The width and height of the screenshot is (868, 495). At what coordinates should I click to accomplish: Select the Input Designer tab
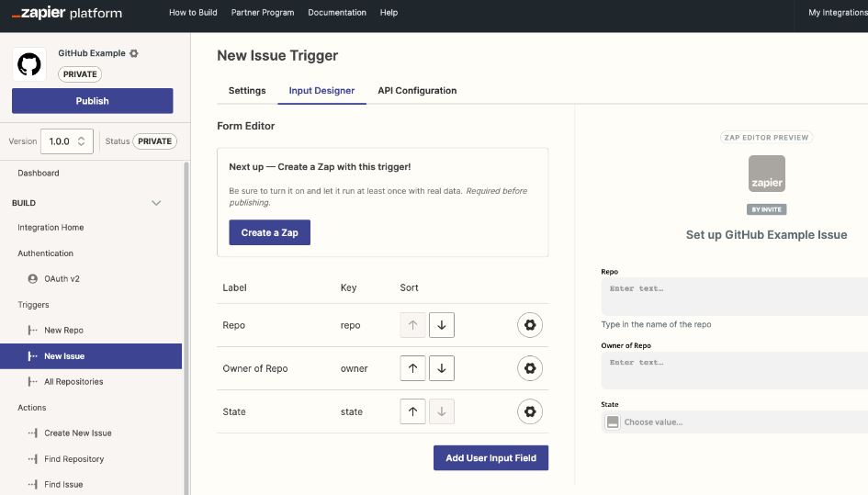point(321,90)
